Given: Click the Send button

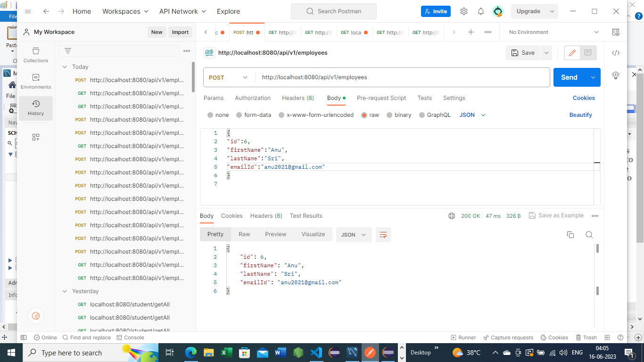Looking at the screenshot, I should click(569, 77).
